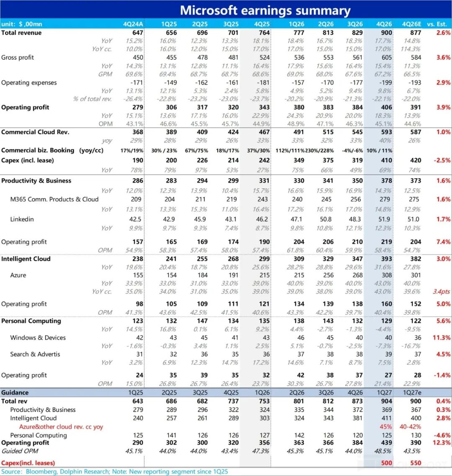This screenshot has height=476, width=452.
Task: Click the 'Capex (incl. lease)' row label
Action: point(28,160)
